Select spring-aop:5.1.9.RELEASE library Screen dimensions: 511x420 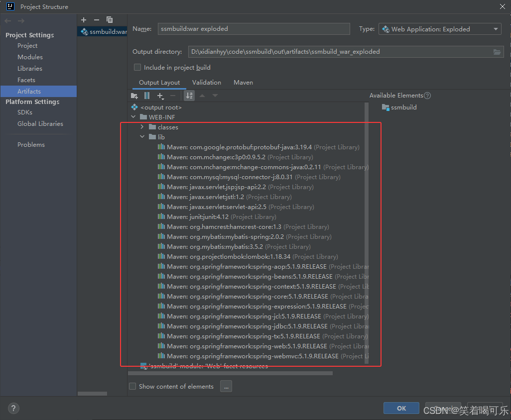click(x=263, y=267)
